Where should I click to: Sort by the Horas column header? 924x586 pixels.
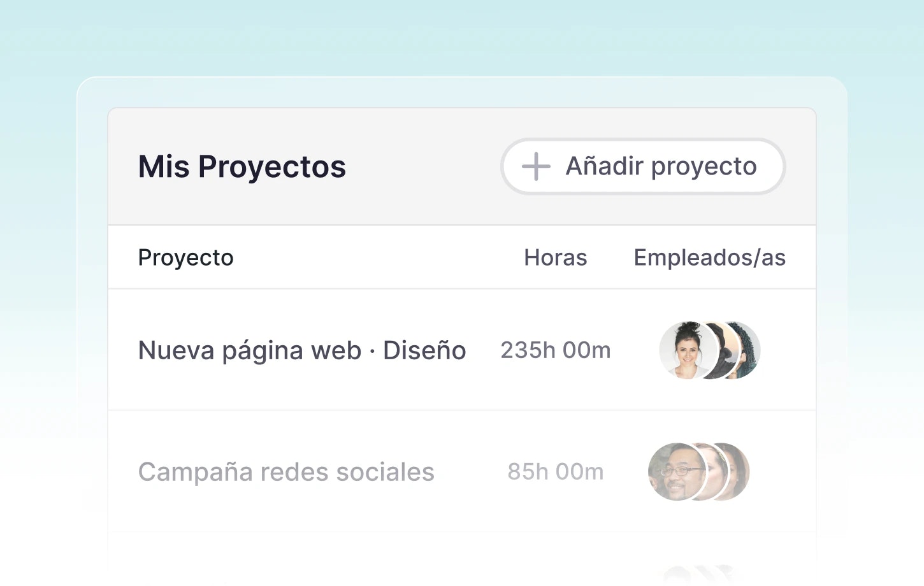[555, 258]
